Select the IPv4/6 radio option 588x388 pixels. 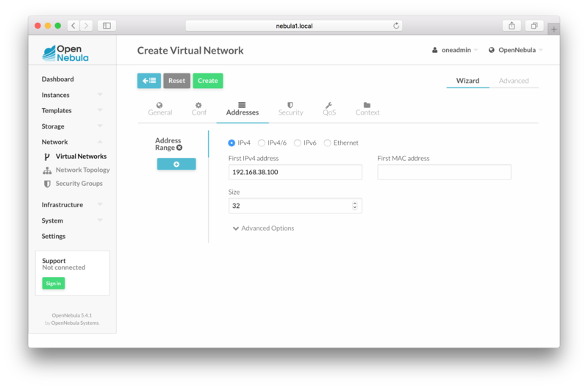pos(262,143)
